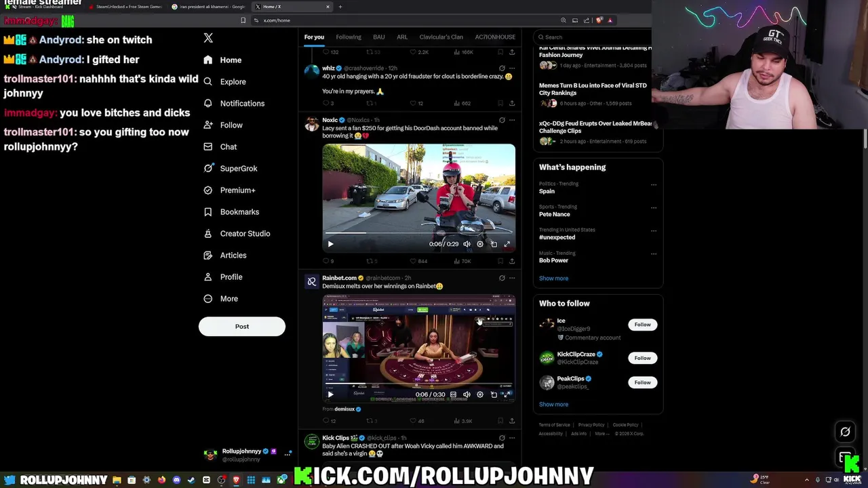Open more options on whiz's post

point(512,68)
